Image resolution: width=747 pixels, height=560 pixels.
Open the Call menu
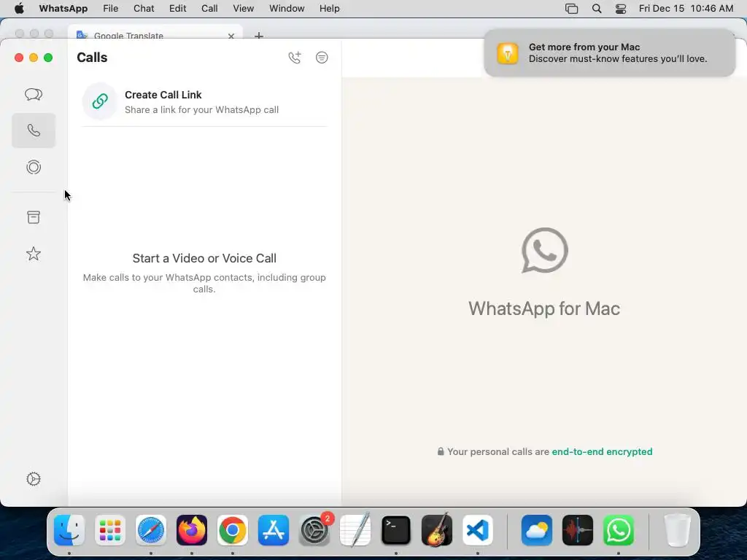[209, 9]
